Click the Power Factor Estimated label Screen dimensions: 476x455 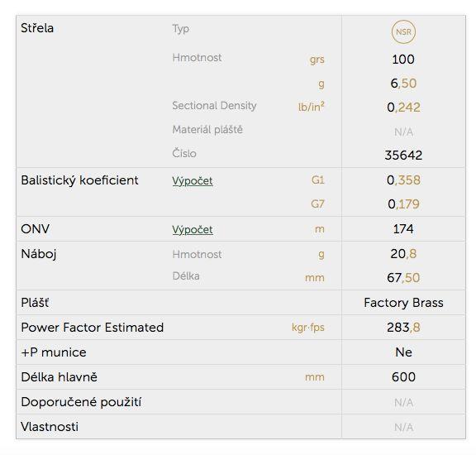click(93, 328)
